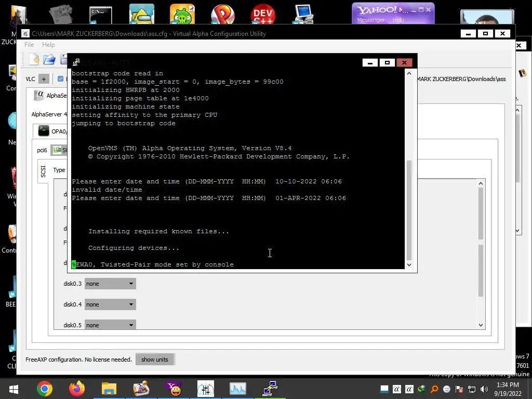532x399 pixels.
Task: Click the first alpha tray icon
Action: pyautogui.click(x=396, y=389)
